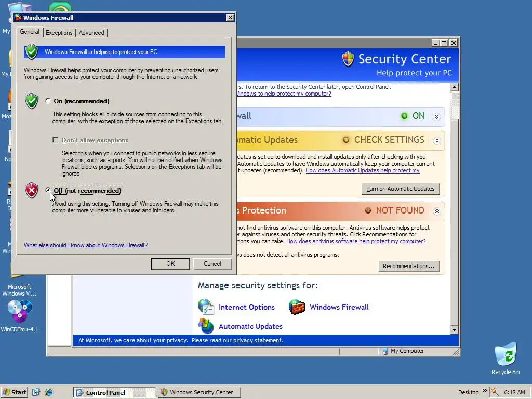Switch to the Exceptions tab
This screenshot has width=532, height=399.
(x=59, y=33)
